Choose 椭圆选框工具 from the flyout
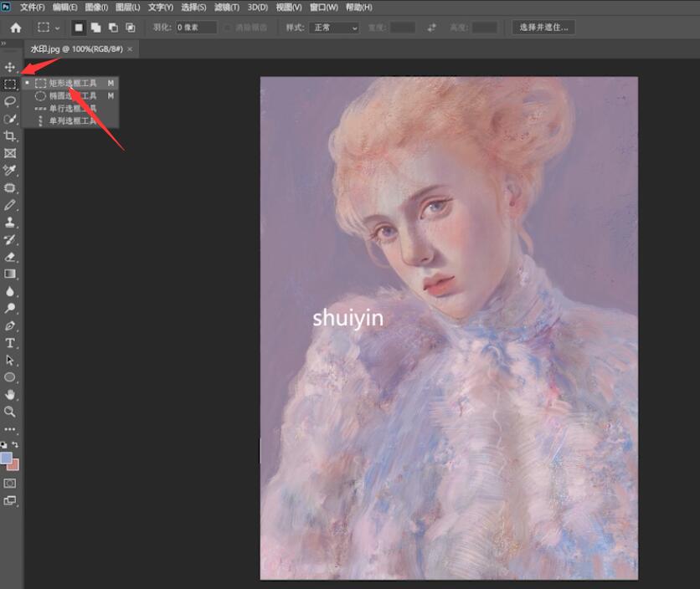 point(71,96)
